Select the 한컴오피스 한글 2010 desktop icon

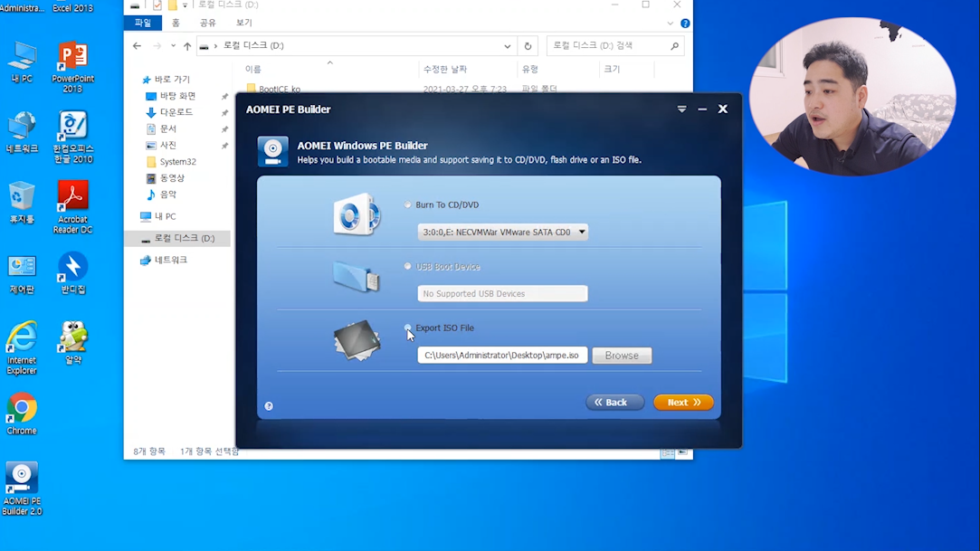click(72, 138)
